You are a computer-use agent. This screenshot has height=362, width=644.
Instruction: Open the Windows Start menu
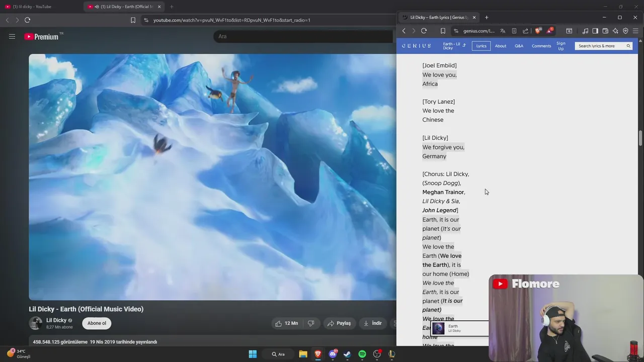pyautogui.click(x=253, y=354)
